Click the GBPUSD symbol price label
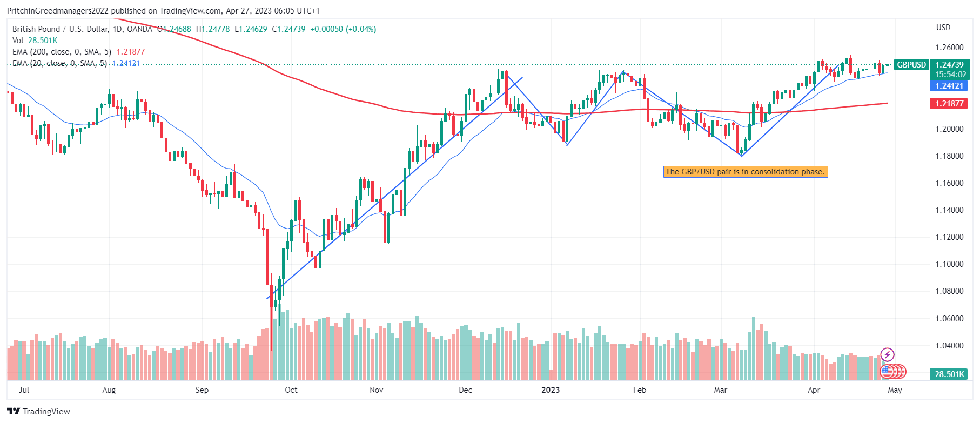Image resolution: width=980 pixels, height=423 pixels. [911, 65]
